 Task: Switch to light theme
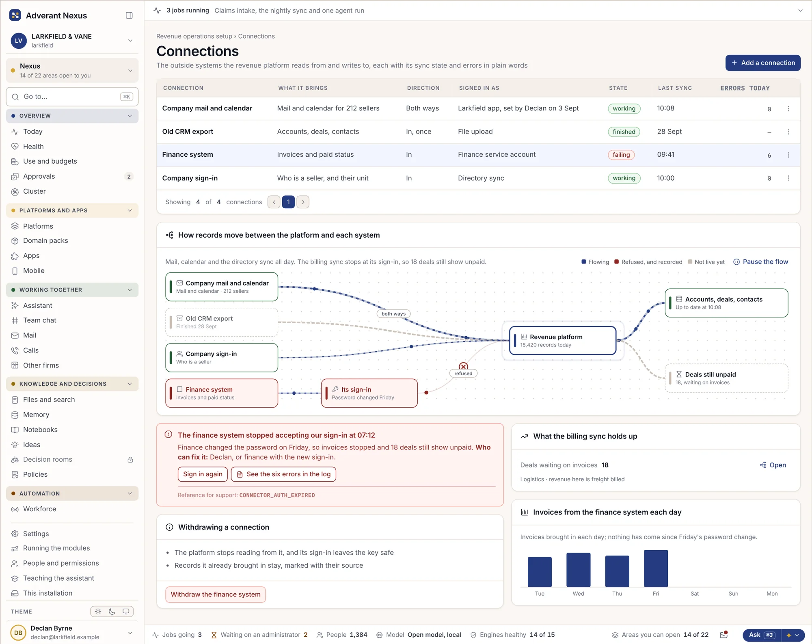click(x=98, y=612)
